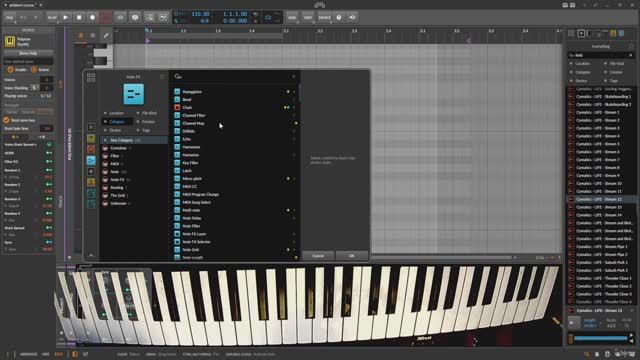
Task: Select Micro-pitch device
Action: [x=235, y=179]
